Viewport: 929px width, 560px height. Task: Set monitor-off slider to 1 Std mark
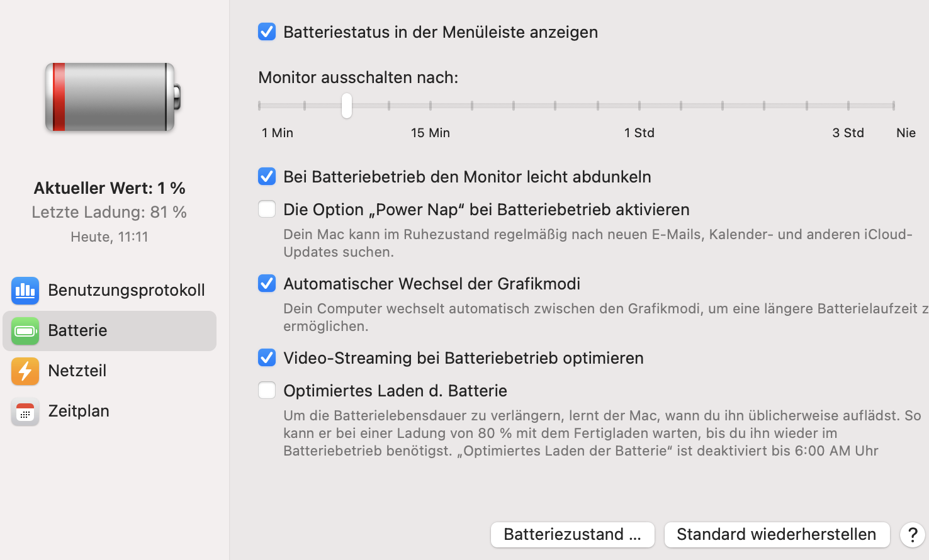click(x=639, y=106)
